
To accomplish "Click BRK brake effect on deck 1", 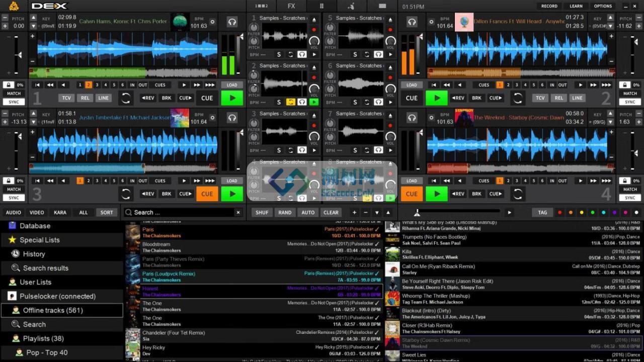I will pyautogui.click(x=167, y=98).
